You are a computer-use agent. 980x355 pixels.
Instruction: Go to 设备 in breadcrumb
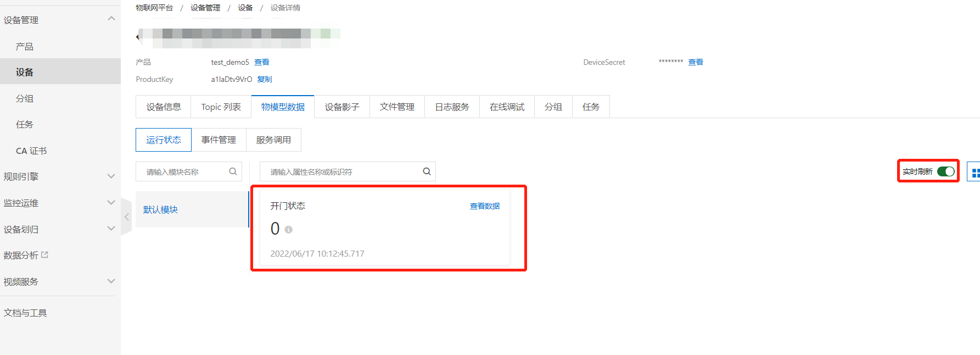(245, 8)
